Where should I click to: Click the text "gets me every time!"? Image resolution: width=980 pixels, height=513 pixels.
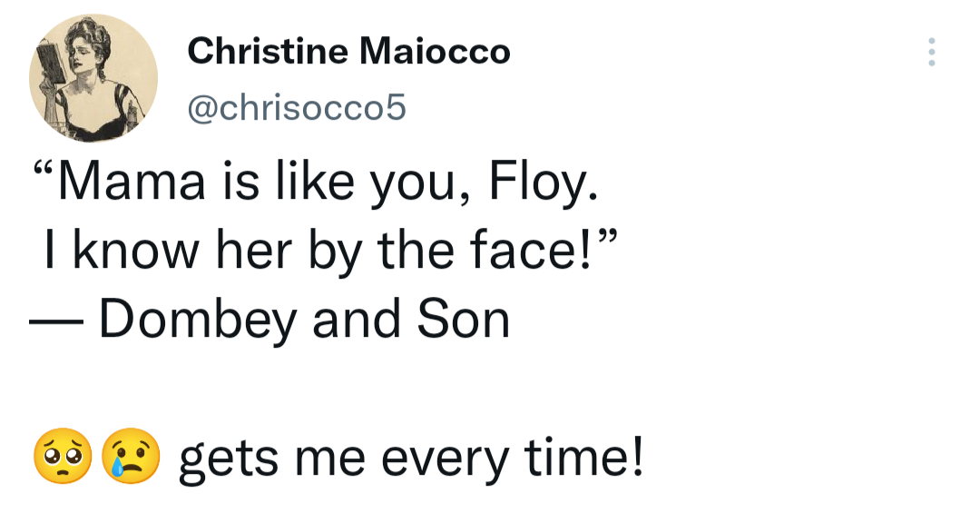410,459
